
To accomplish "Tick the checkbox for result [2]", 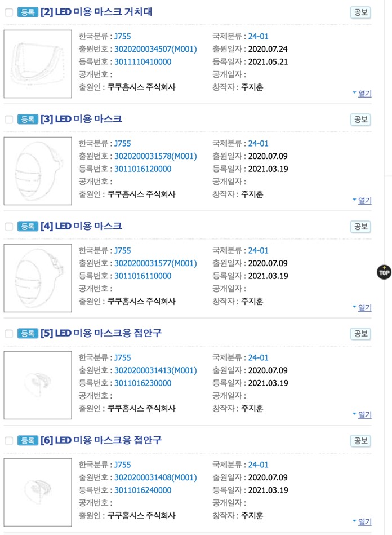I will [x=9, y=12].
